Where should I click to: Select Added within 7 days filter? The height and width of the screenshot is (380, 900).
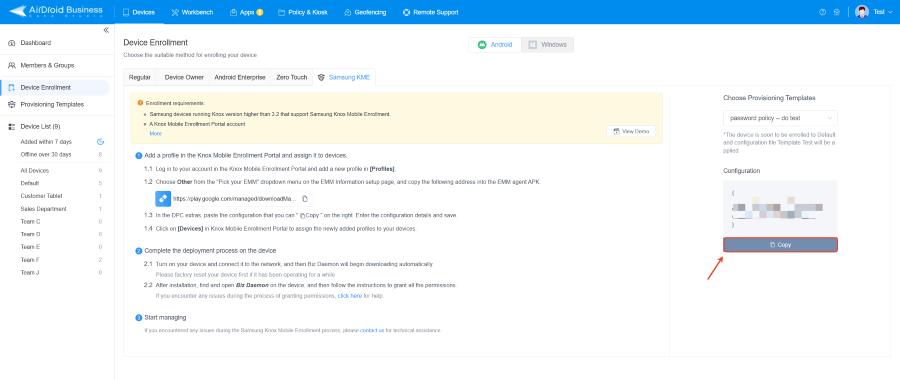pos(46,142)
